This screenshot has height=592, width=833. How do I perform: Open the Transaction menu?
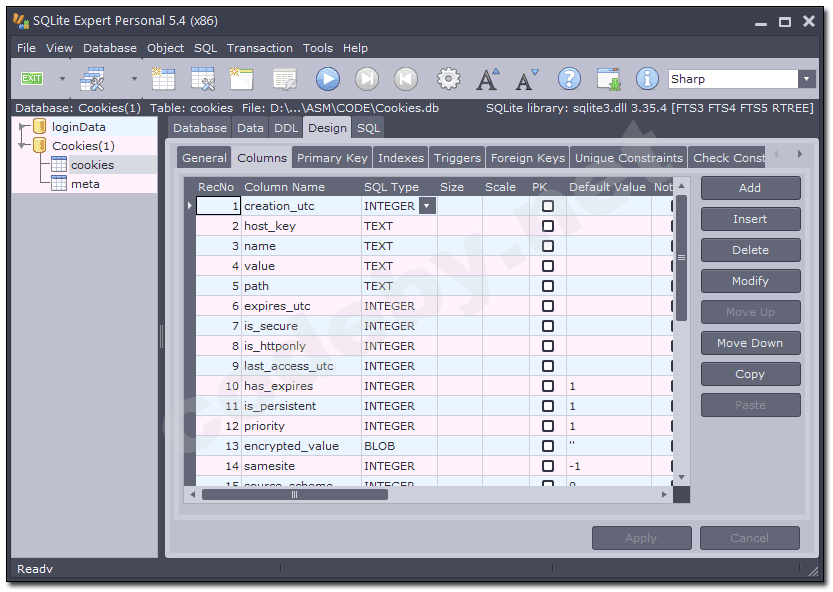259,47
